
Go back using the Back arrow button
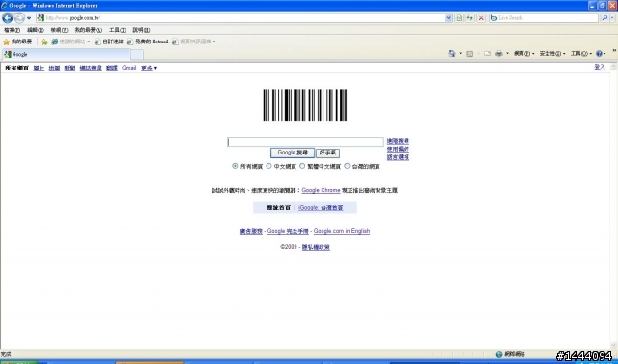click(x=7, y=17)
